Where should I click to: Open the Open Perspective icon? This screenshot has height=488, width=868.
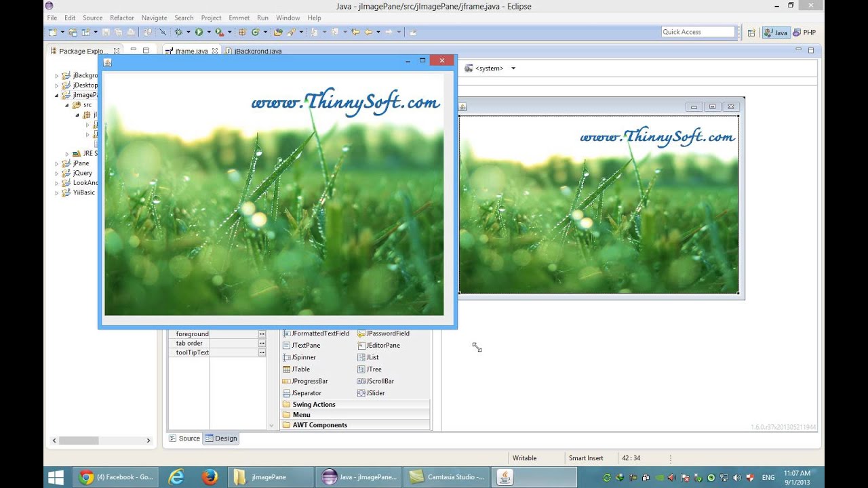tap(751, 33)
